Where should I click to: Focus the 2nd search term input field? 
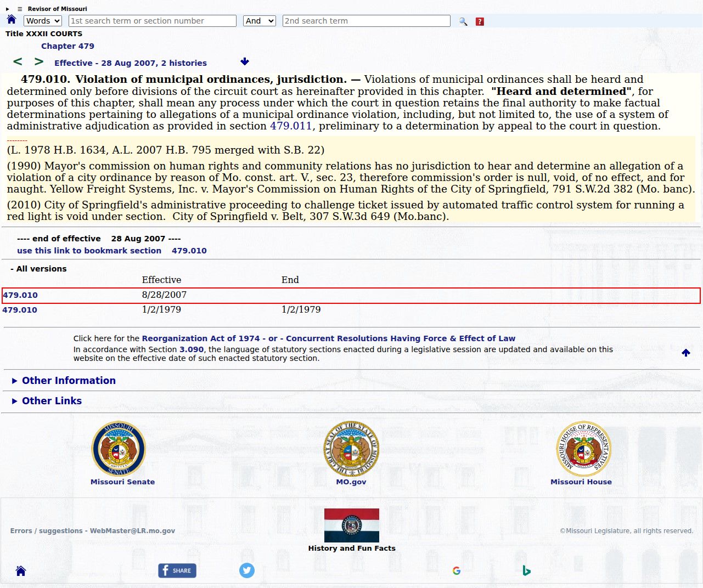[367, 21]
